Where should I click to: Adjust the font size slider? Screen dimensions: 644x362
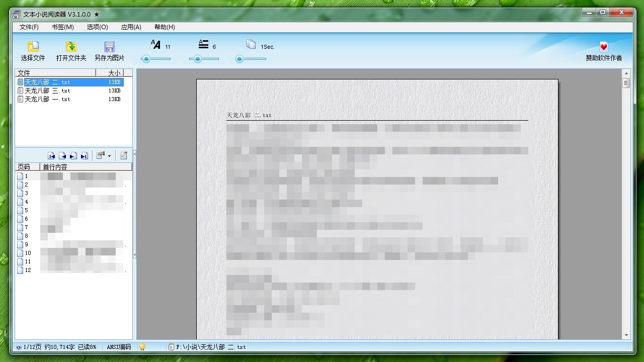[146, 59]
